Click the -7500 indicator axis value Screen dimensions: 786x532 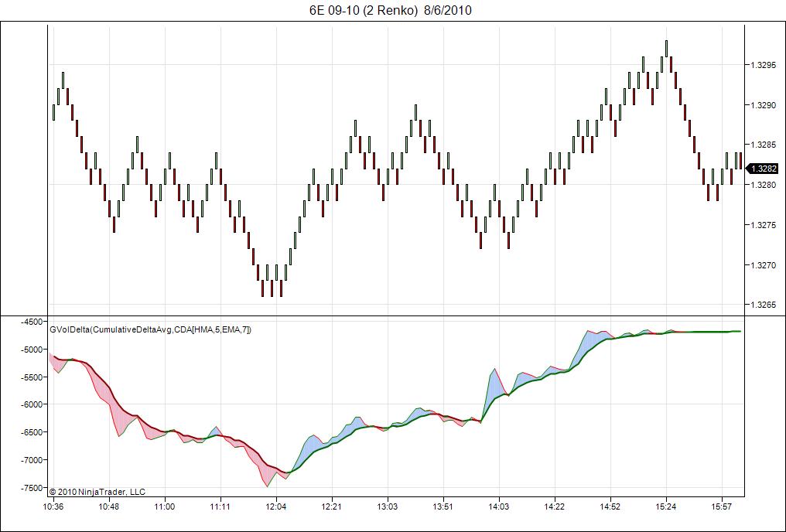coord(32,487)
